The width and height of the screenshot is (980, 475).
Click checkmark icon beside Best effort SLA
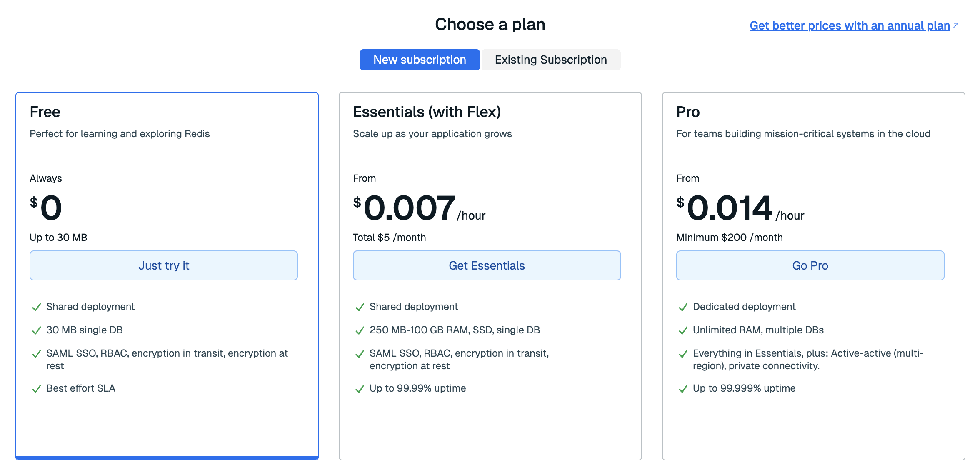(37, 389)
